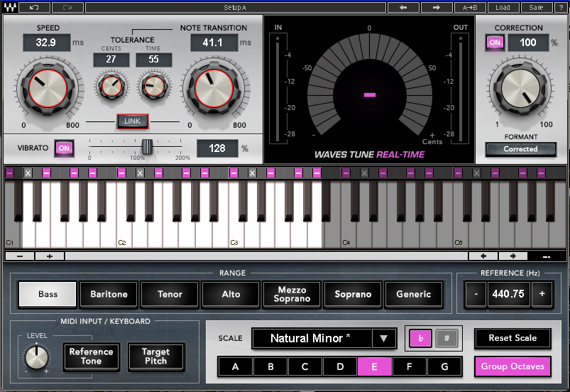Click the MIDI Level knob
Viewport: 570px width, 392px height.
pyautogui.click(x=36, y=357)
